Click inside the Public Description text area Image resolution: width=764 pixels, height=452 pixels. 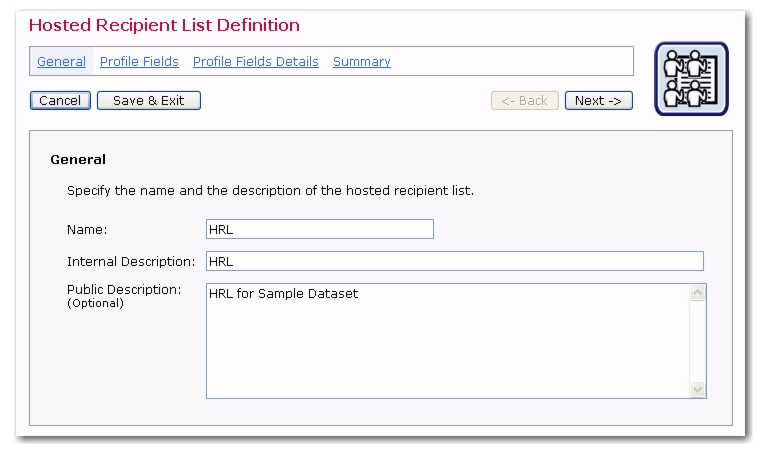click(x=448, y=341)
